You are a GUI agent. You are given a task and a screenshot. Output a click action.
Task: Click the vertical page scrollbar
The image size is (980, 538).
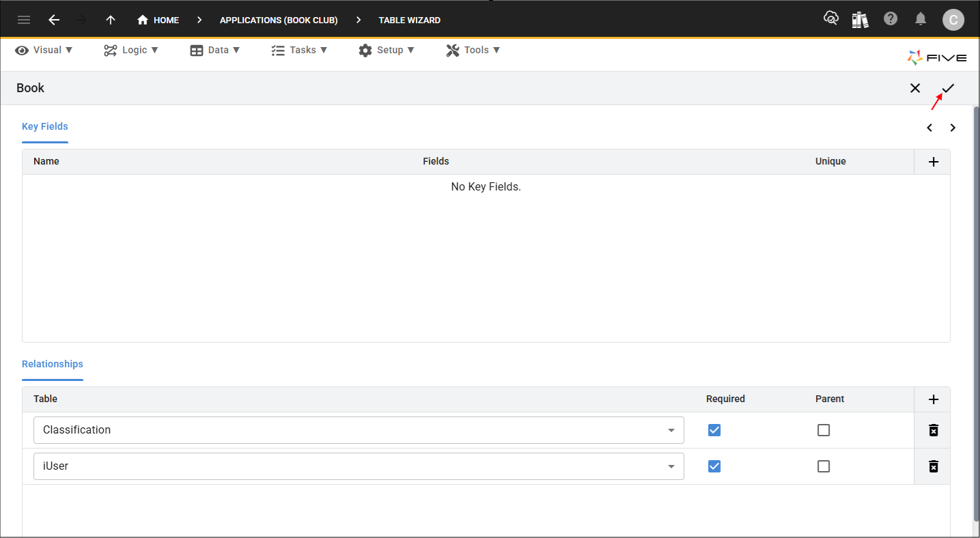976,314
